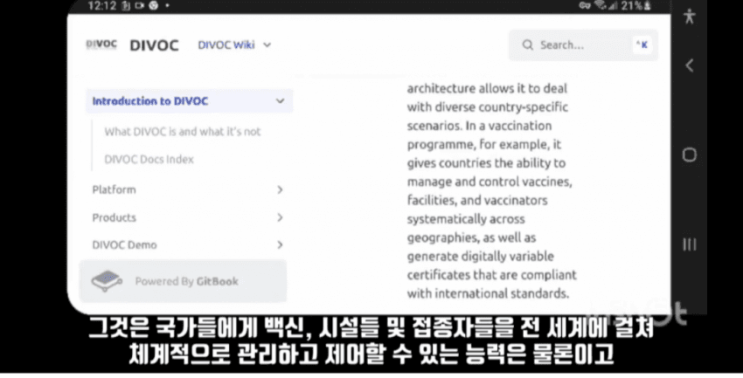
Task: Tap the Android accessibility figure icon
Action: point(689,16)
